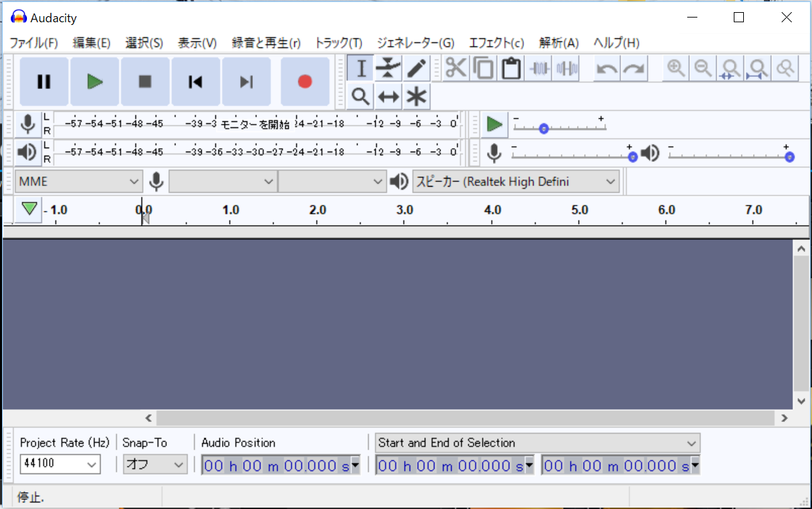Open selection end time format arrow
This screenshot has width=812, height=509.
(x=695, y=465)
